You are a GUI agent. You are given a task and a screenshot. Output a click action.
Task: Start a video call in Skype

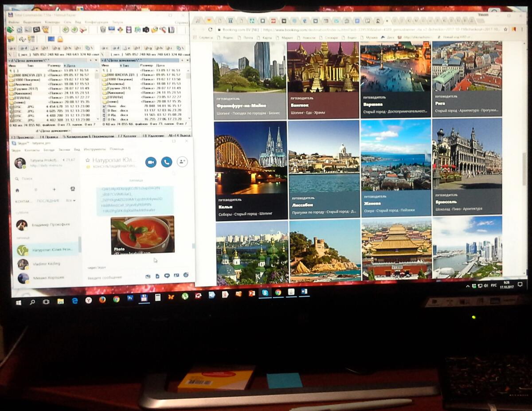[x=151, y=162]
